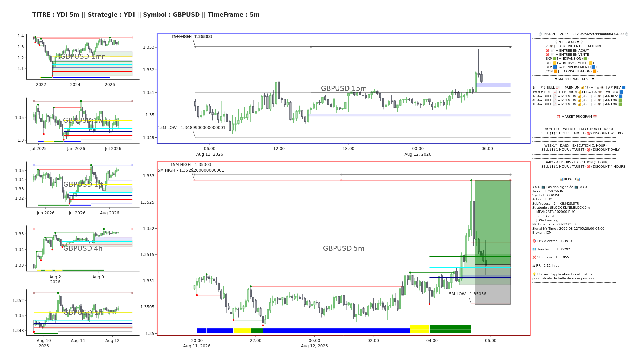The width and height of the screenshot is (644, 362).
Task: Click the 1.352 price tick on the 15m chart axis
Action: click(x=149, y=70)
